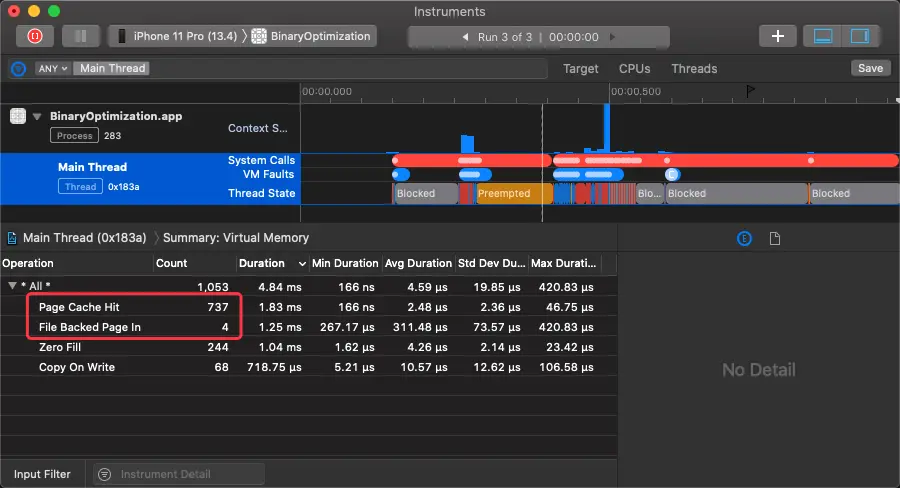Sort by Avg Duration column
The image size is (900, 488).
click(x=418, y=264)
